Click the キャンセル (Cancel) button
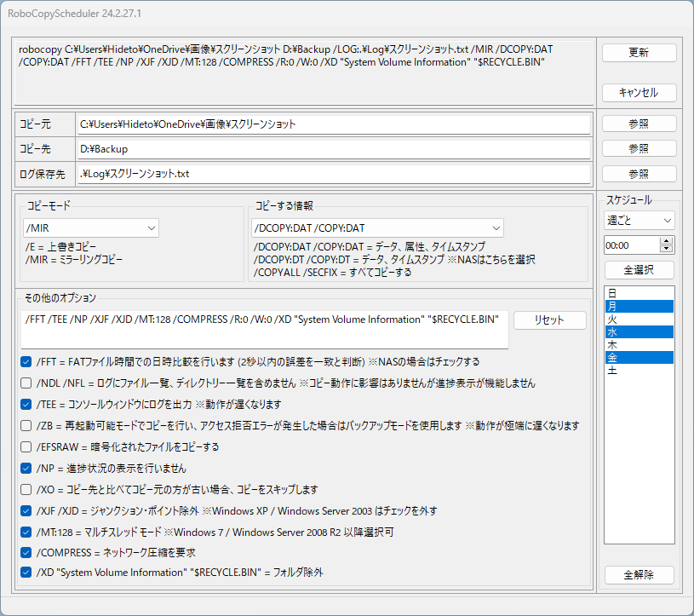Viewport: 694px width, 616px height. tap(639, 93)
